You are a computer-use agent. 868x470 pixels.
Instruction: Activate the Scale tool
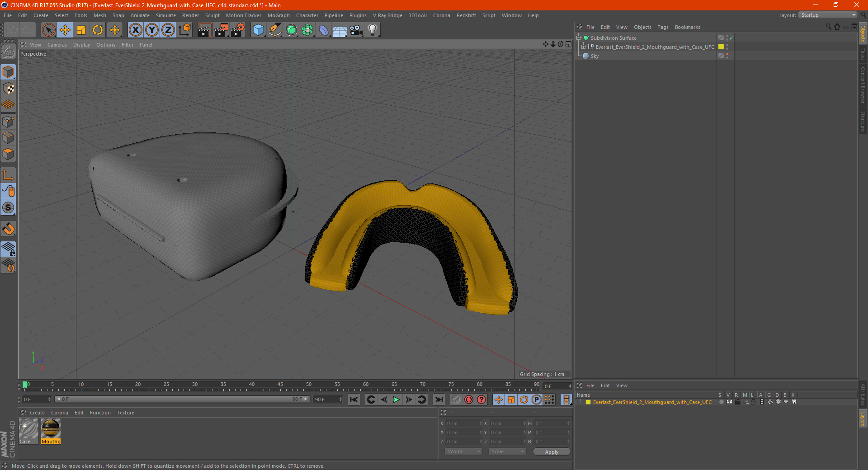pyautogui.click(x=81, y=30)
